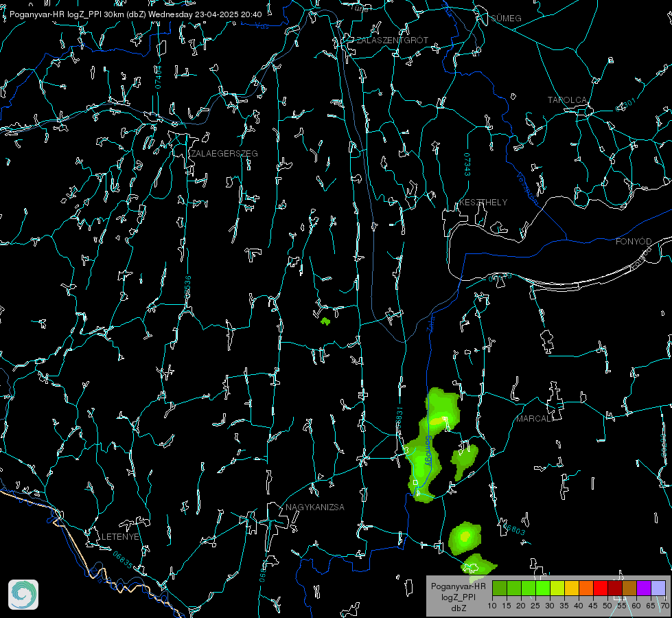Pick the lavender 65–70 dBZ swatch
672x618 pixels.
coord(658,588)
